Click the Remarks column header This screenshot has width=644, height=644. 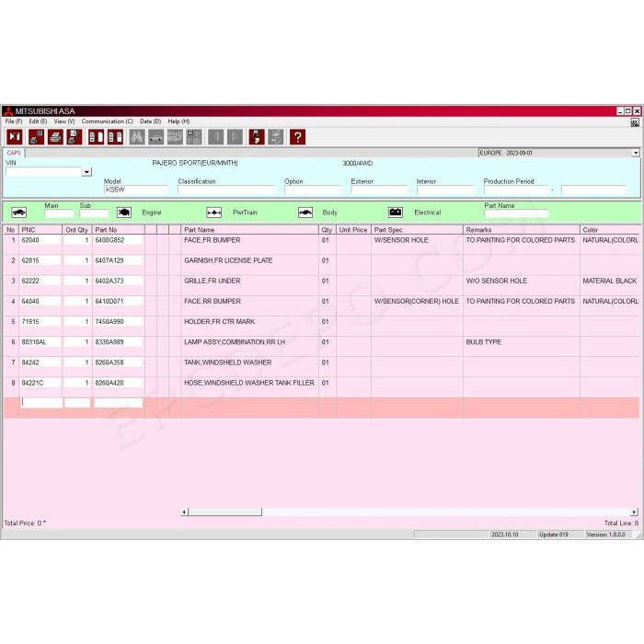click(x=522, y=230)
